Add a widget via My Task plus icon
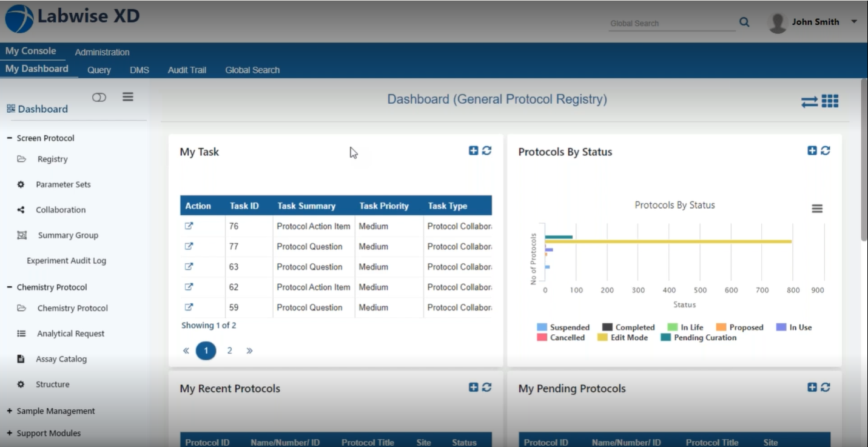 point(474,150)
